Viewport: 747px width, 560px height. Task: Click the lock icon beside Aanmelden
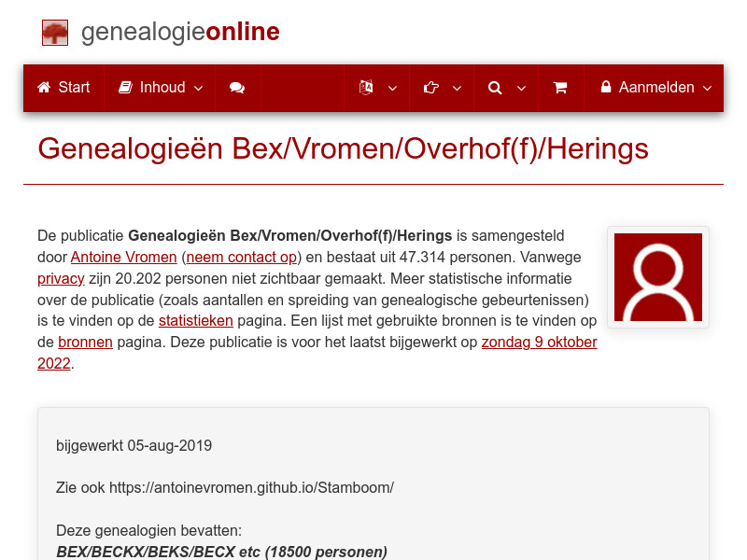(x=607, y=87)
